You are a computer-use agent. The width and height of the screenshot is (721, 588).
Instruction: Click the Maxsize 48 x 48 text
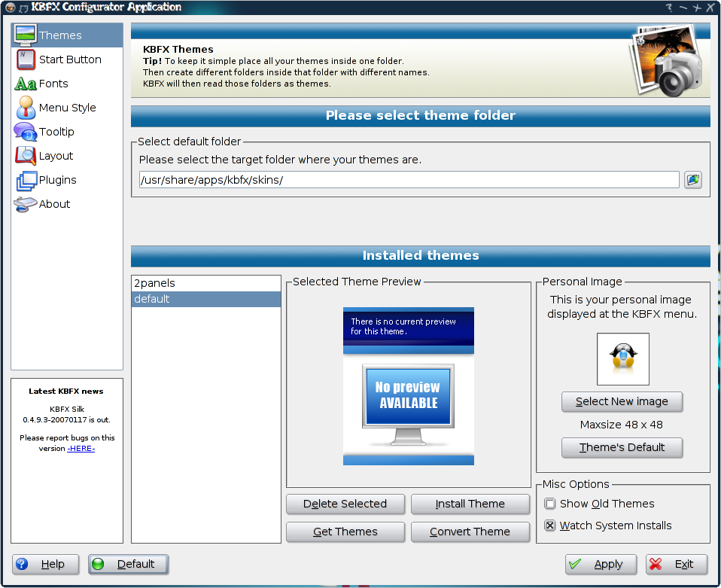coord(621,425)
